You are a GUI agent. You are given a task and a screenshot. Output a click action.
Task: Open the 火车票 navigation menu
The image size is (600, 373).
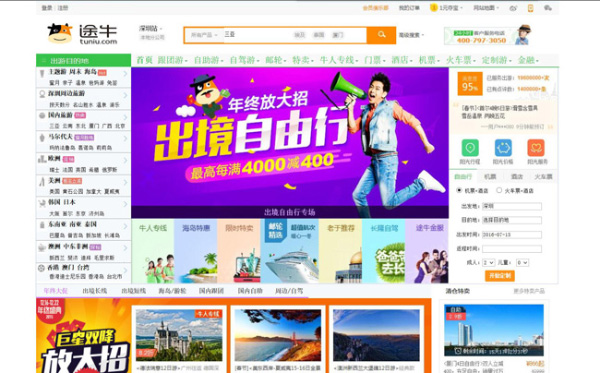coord(460,60)
